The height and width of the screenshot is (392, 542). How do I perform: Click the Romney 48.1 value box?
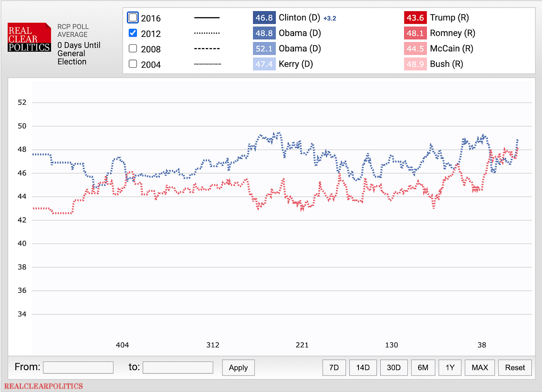click(x=415, y=33)
